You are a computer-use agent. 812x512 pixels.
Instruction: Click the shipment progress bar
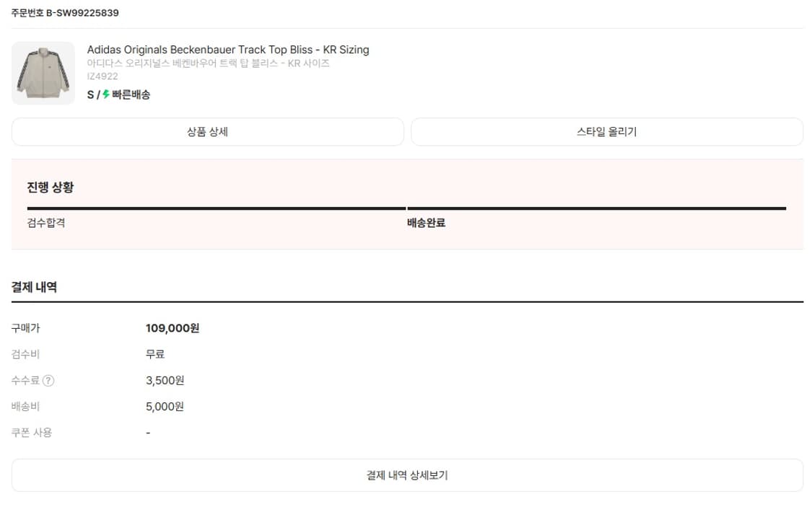[x=404, y=208]
